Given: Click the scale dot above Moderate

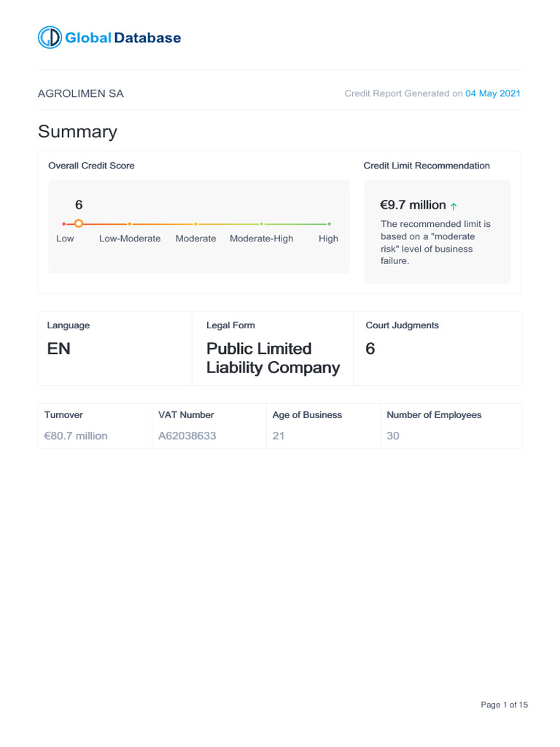Looking at the screenshot, I should [195, 224].
